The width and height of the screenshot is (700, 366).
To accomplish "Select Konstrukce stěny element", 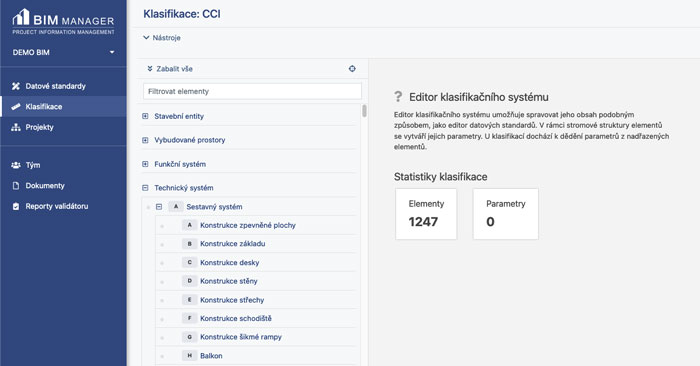I will (x=256, y=281).
